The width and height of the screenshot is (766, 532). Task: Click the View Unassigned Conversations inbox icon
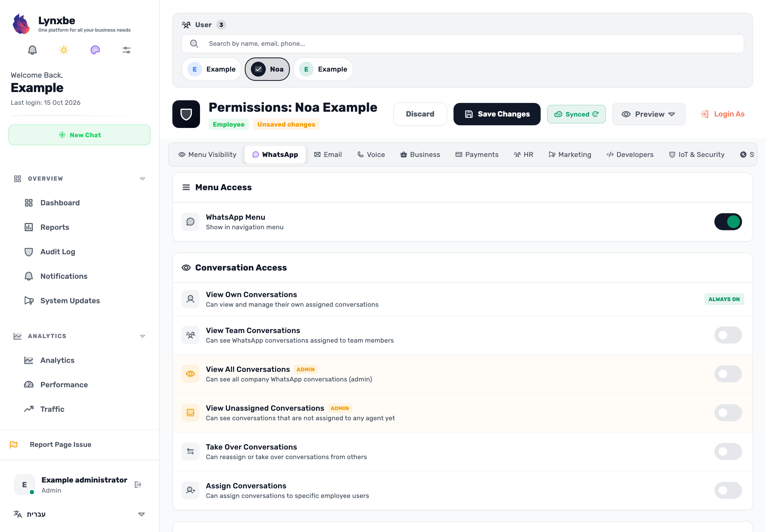tap(190, 413)
